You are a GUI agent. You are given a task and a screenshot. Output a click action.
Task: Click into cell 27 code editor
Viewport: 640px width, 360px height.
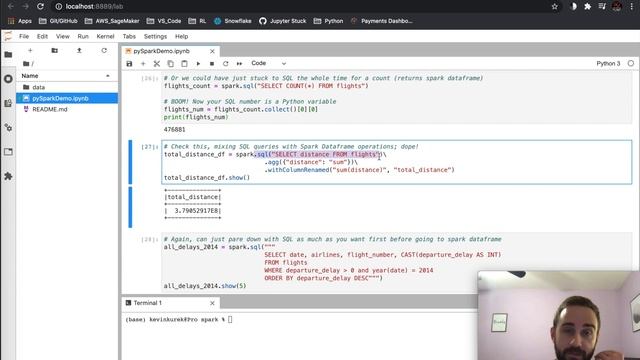(397, 162)
